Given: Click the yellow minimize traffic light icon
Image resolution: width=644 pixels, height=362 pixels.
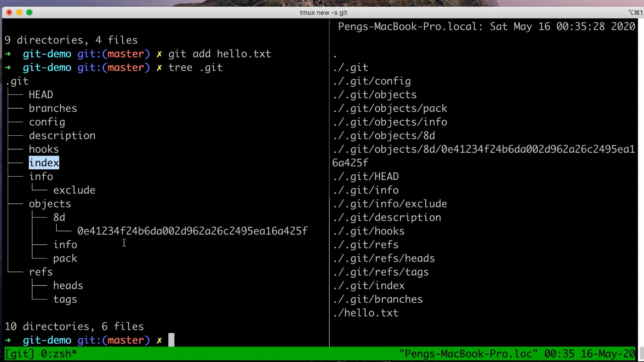Looking at the screenshot, I should point(19,12).
